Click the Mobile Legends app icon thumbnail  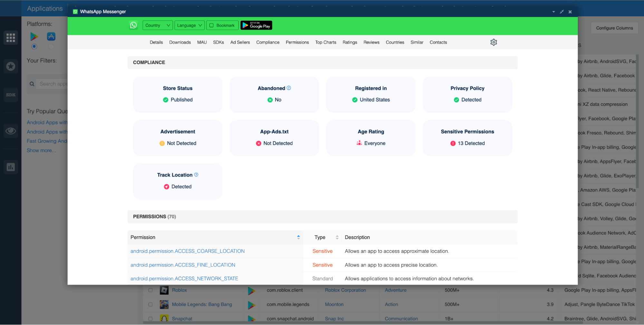164,304
